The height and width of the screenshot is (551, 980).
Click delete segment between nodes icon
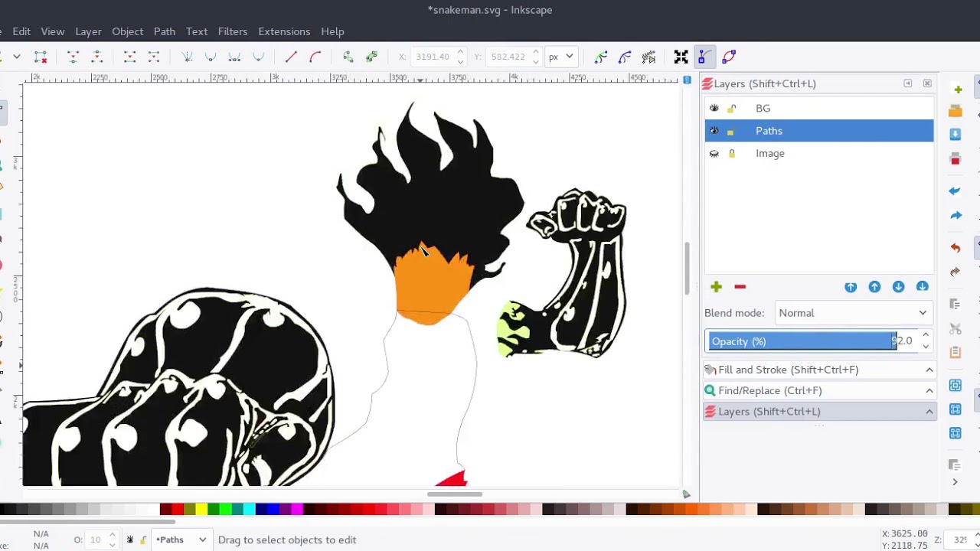pos(154,57)
